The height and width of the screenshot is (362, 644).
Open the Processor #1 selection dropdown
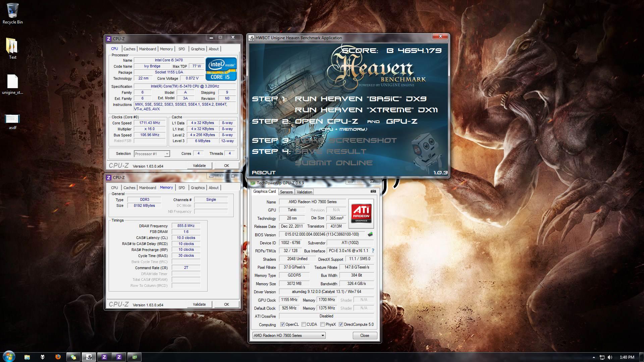click(152, 154)
